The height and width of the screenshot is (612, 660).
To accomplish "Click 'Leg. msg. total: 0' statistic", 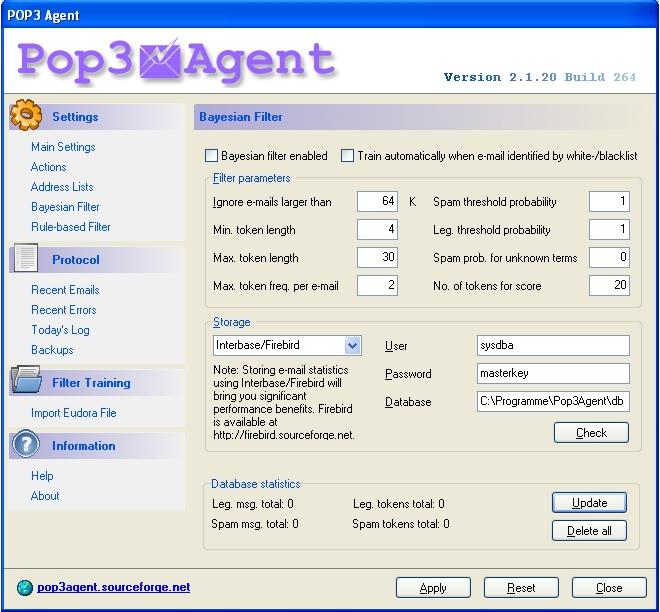I will [253, 504].
